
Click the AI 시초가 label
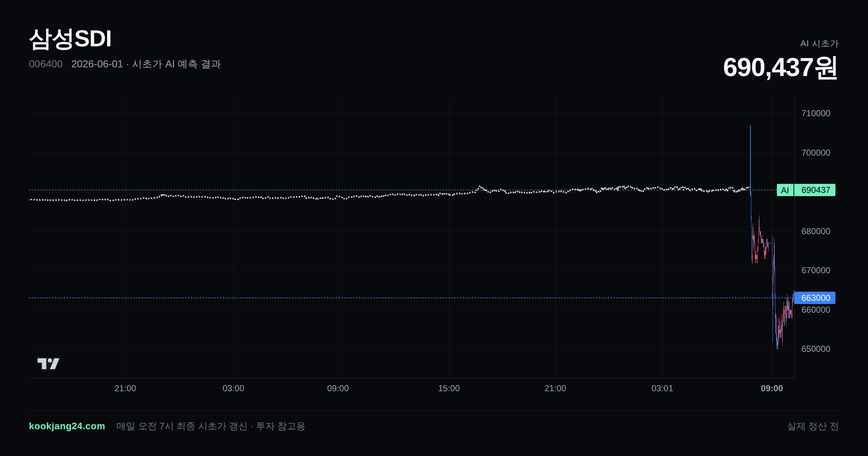point(819,43)
